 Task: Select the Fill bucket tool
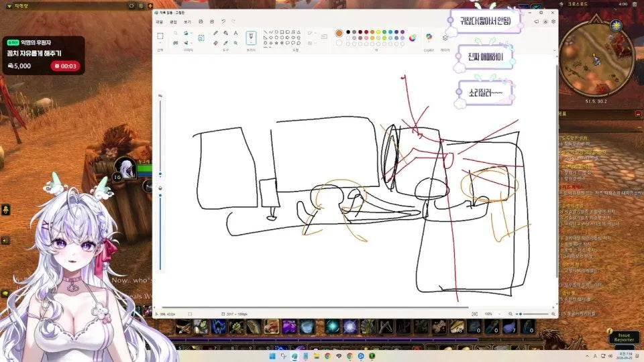[x=225, y=33]
